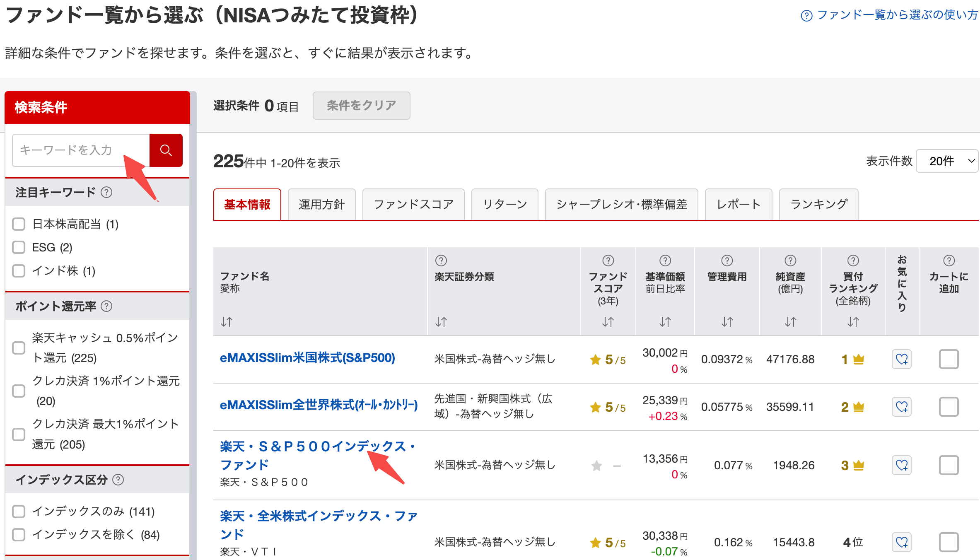Check クレカ決済 最大1%ポイント還元 (205) filter
This screenshot has width=980, height=560.
(19, 434)
